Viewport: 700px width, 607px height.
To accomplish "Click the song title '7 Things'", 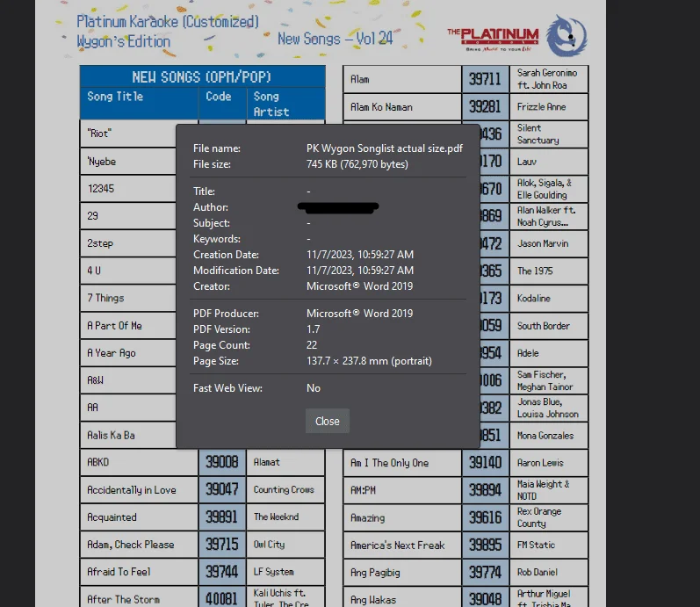I will coord(105,298).
